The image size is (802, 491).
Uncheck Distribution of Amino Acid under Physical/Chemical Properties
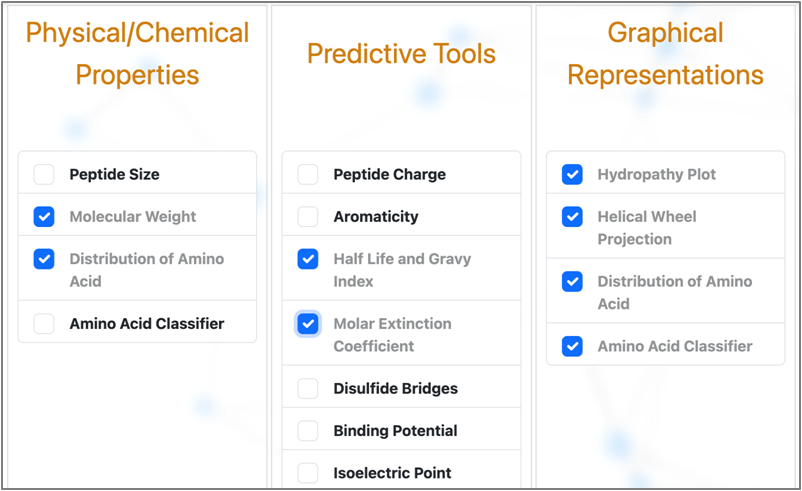pyautogui.click(x=44, y=259)
